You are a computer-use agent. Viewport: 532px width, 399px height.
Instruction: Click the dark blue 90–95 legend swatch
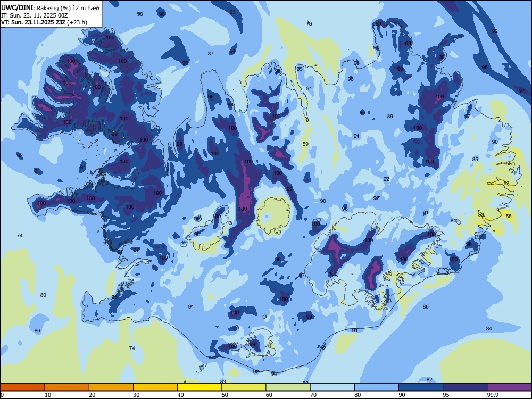click(x=421, y=387)
